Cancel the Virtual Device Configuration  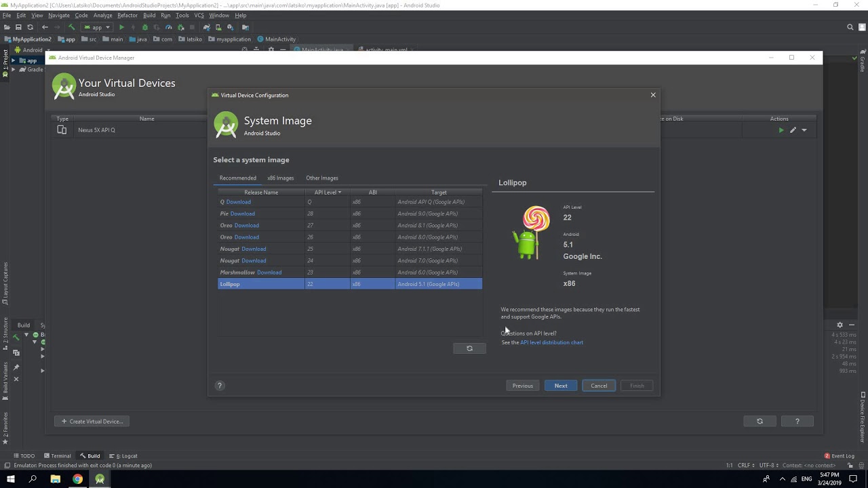[x=599, y=386]
